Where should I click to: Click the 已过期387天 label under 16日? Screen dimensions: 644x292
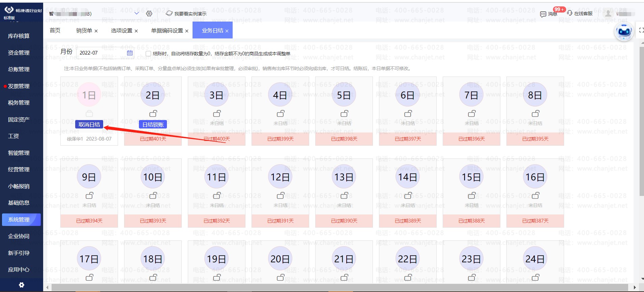(x=535, y=221)
